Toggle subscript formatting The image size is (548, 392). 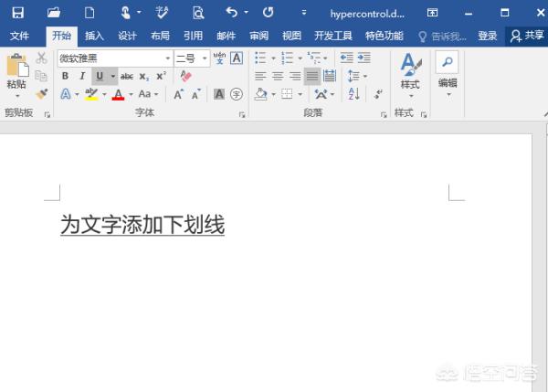(144, 76)
